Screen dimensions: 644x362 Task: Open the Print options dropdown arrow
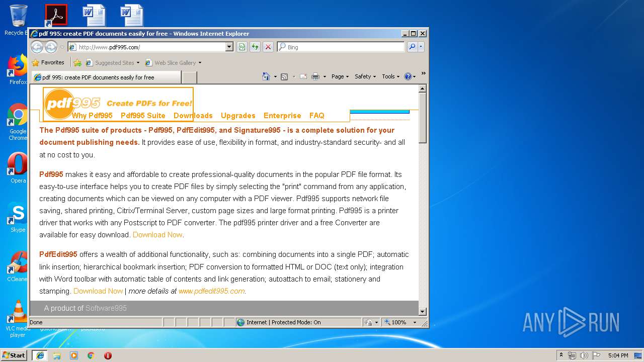click(x=325, y=76)
